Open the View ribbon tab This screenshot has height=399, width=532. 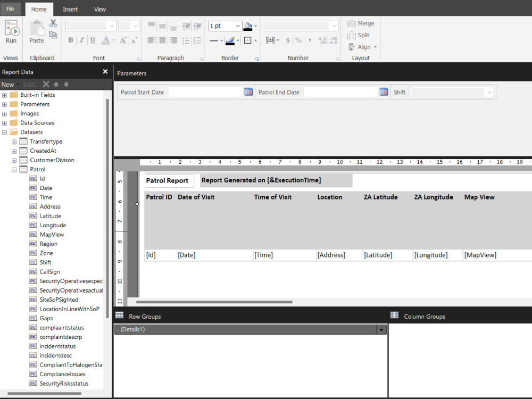coord(99,9)
